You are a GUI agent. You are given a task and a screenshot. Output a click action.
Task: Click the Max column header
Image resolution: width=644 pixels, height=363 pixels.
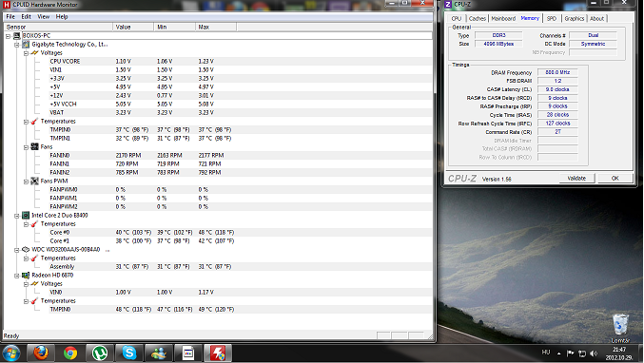point(216,27)
